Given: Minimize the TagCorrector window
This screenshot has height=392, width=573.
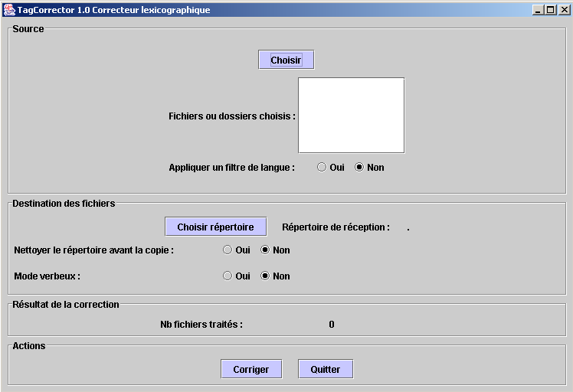Looking at the screenshot, I should [x=538, y=10].
